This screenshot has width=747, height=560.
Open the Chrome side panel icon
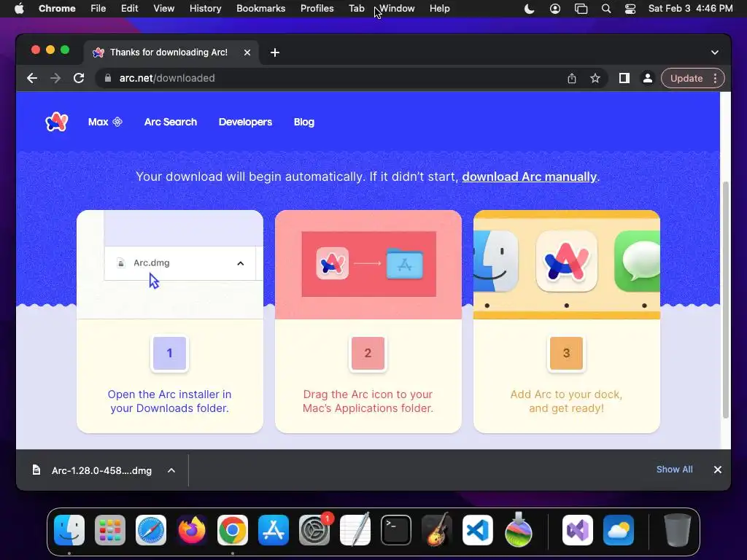(624, 78)
